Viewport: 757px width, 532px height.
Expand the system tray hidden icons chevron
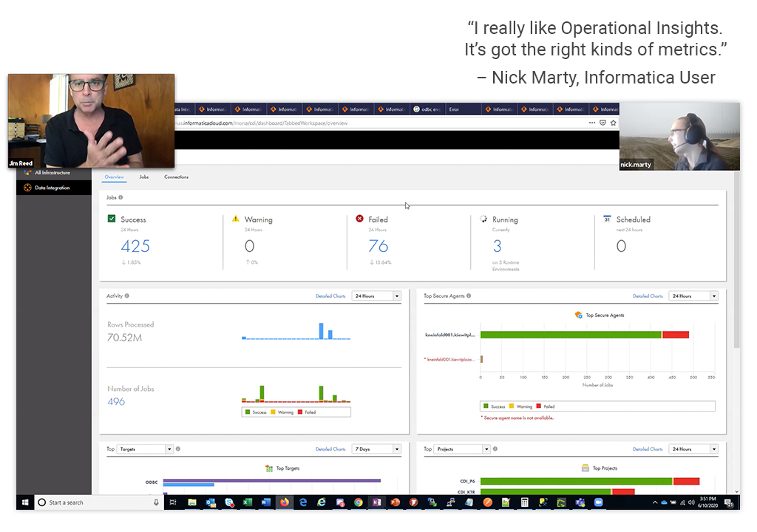coord(655,502)
